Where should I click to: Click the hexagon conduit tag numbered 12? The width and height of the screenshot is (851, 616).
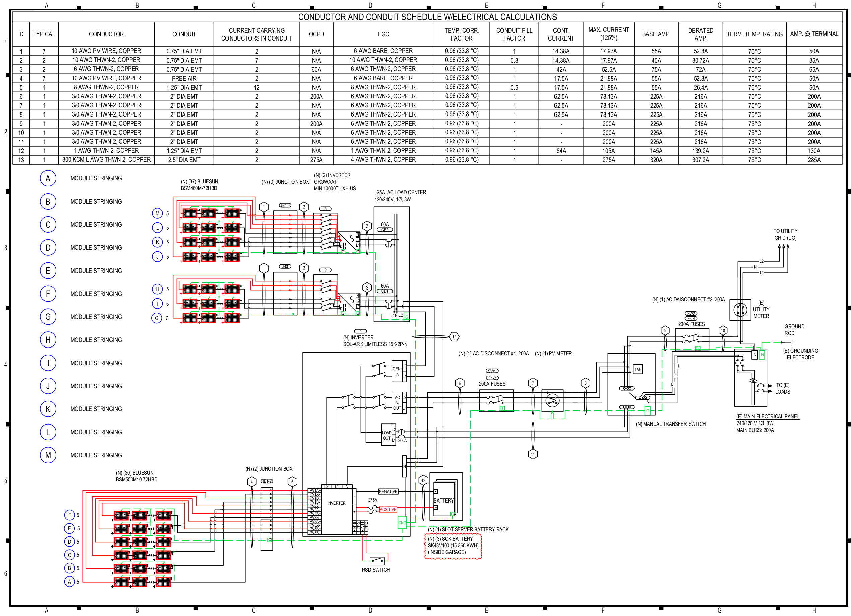(x=454, y=337)
